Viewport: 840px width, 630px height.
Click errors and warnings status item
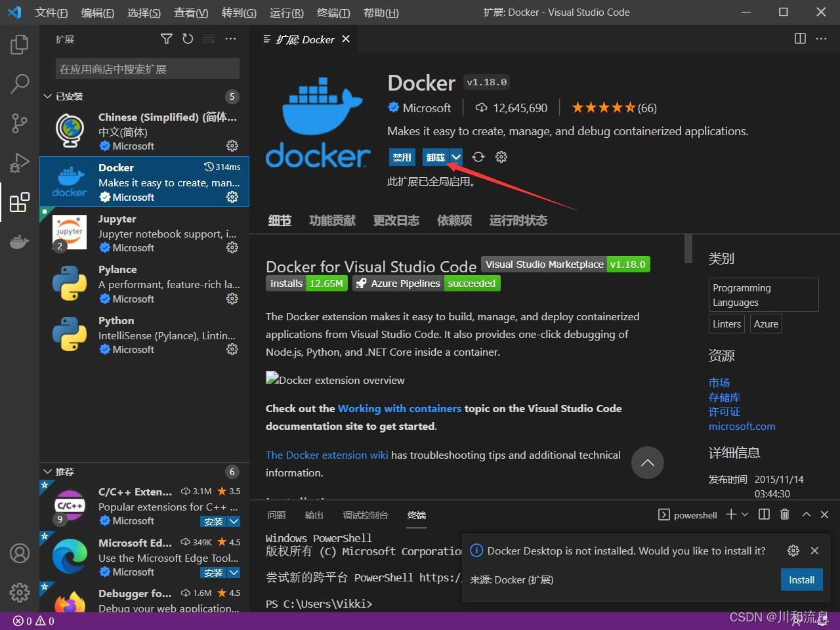coord(34,621)
